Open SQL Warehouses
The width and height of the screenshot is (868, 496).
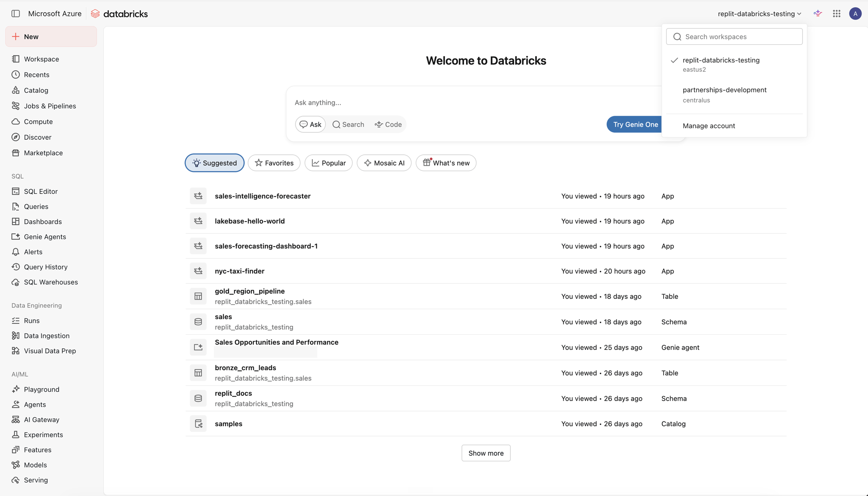[51, 282]
